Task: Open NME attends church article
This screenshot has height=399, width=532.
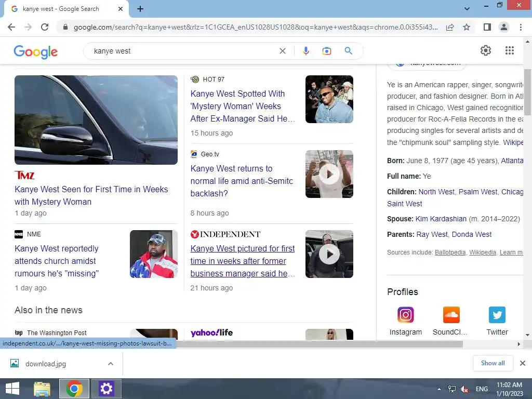Action: tap(57, 261)
